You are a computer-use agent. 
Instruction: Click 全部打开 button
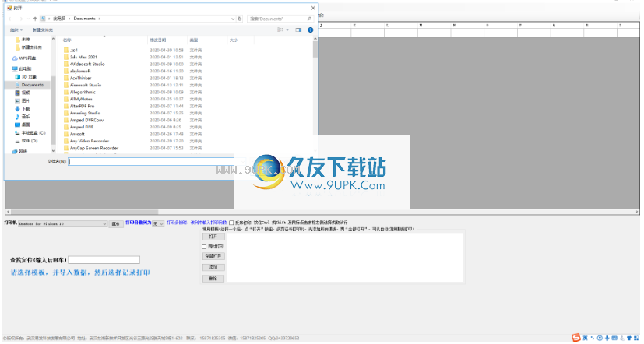click(213, 256)
